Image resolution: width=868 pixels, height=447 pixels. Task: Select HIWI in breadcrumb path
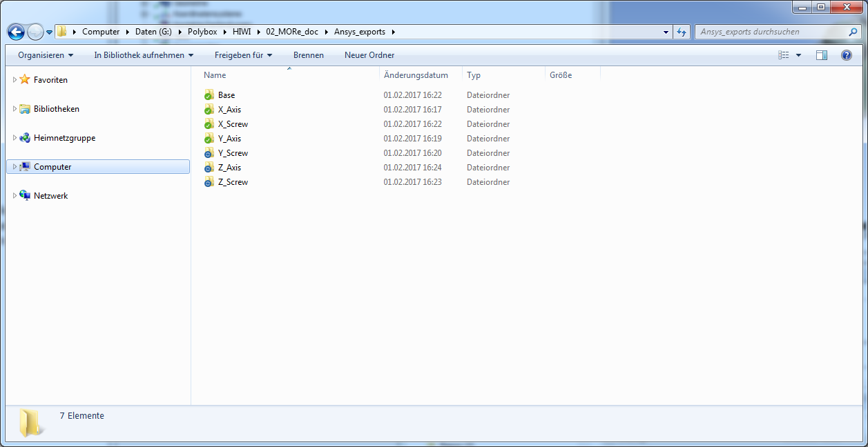click(242, 32)
